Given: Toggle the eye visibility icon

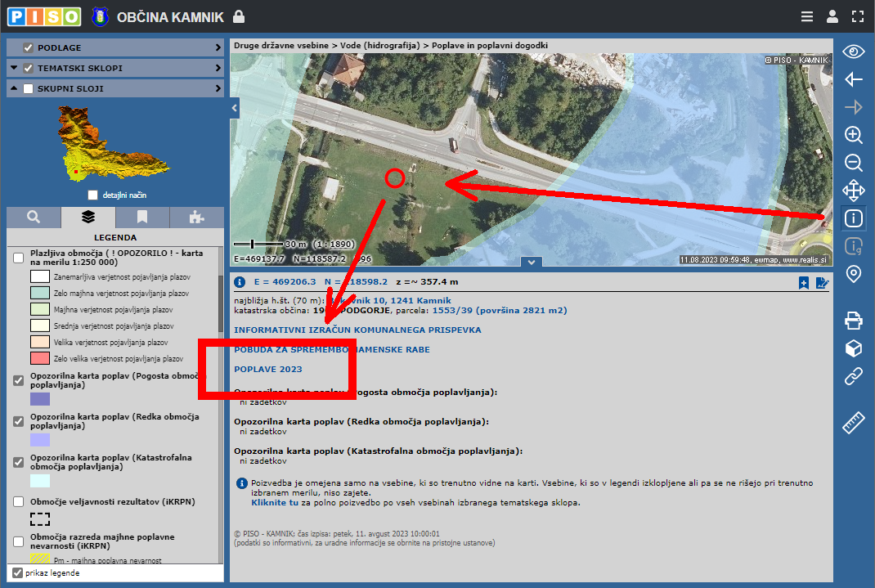Looking at the screenshot, I should [853, 52].
